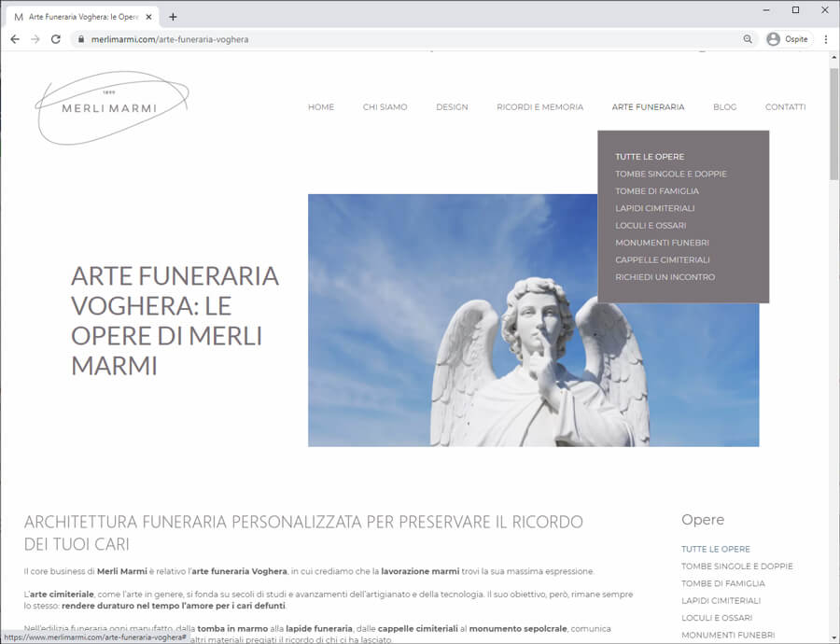Screen dimensions: 840x644
Task: Select LOCULI E OSSARI in dropdown menu
Action: tap(651, 225)
